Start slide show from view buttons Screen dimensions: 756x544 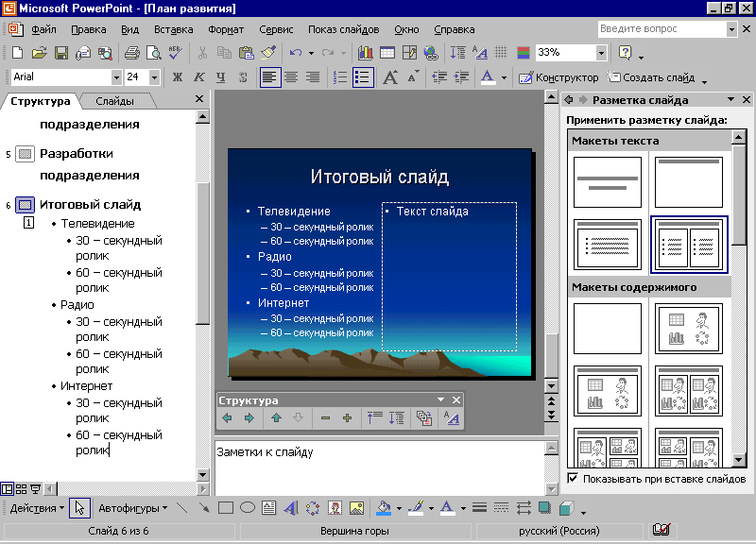pyautogui.click(x=36, y=489)
